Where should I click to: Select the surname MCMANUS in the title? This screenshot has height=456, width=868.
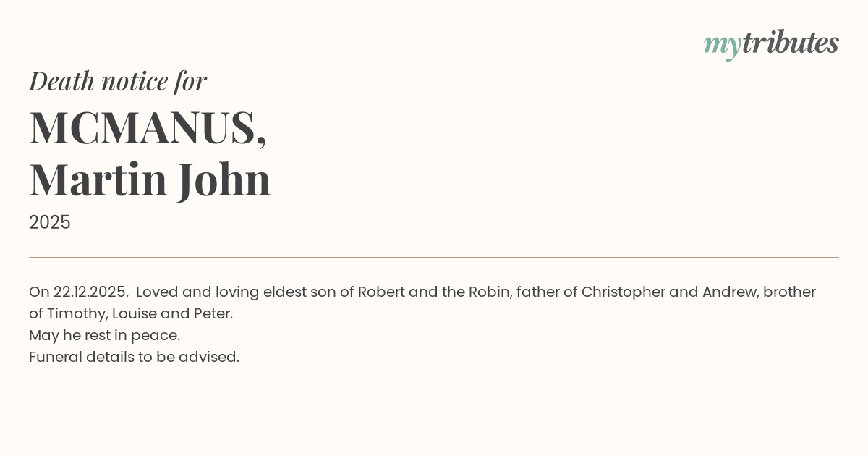coord(143,127)
